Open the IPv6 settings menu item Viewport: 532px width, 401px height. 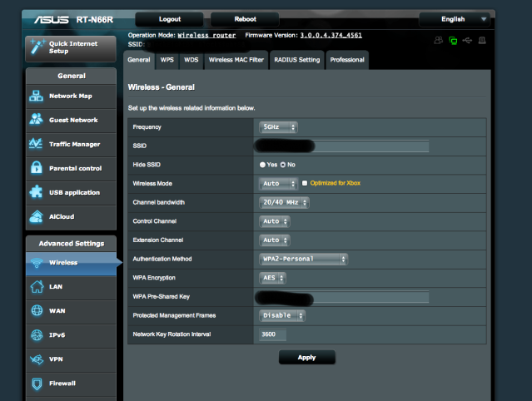pyautogui.click(x=71, y=335)
